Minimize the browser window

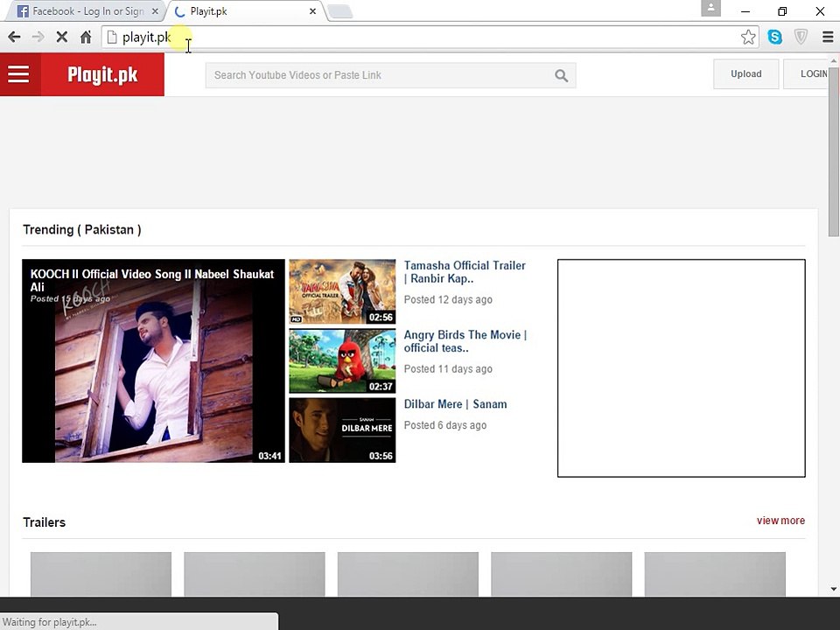coord(745,11)
